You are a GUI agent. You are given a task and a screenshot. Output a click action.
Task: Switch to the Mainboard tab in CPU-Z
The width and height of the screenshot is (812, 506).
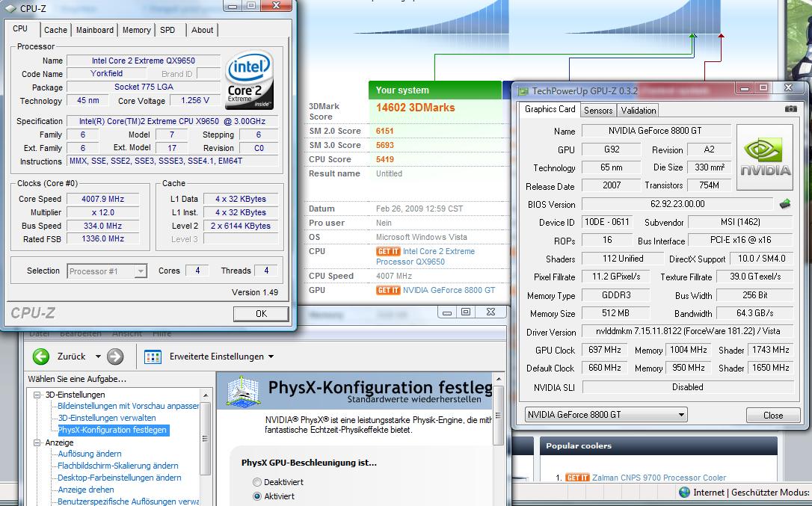point(95,30)
